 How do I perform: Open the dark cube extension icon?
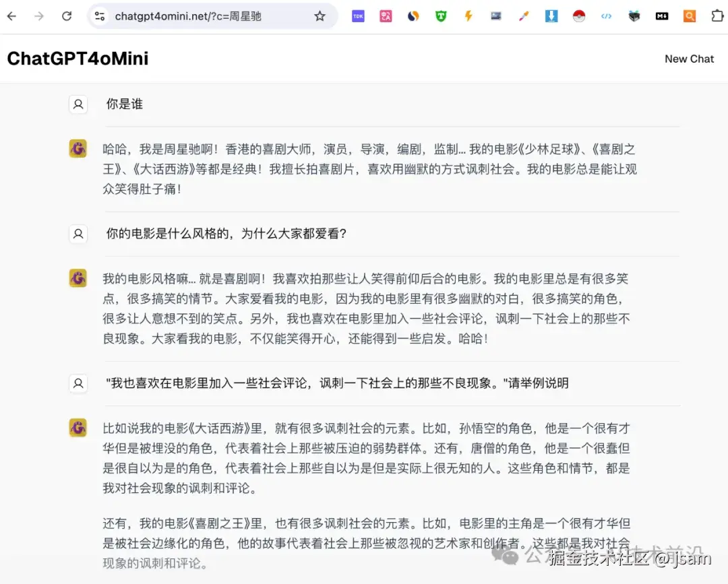click(634, 16)
